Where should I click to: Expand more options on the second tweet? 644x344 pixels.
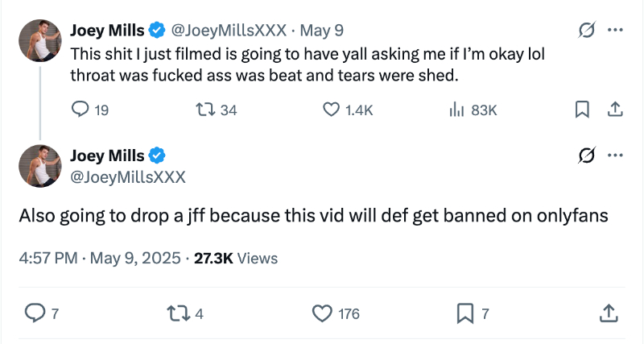coord(615,155)
